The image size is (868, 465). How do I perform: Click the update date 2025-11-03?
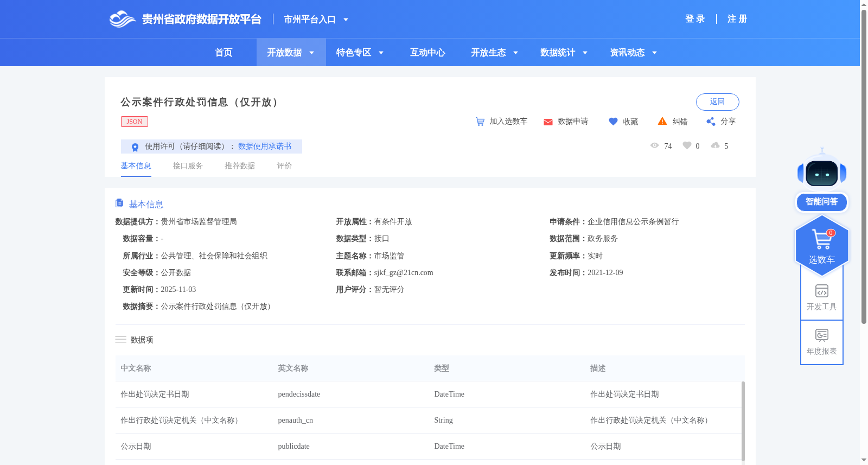tap(178, 290)
